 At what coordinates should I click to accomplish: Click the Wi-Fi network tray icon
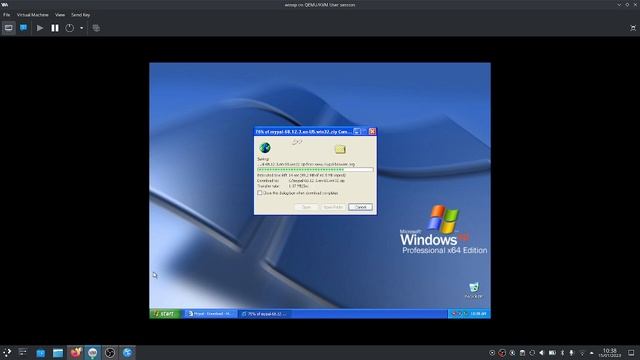click(x=582, y=353)
